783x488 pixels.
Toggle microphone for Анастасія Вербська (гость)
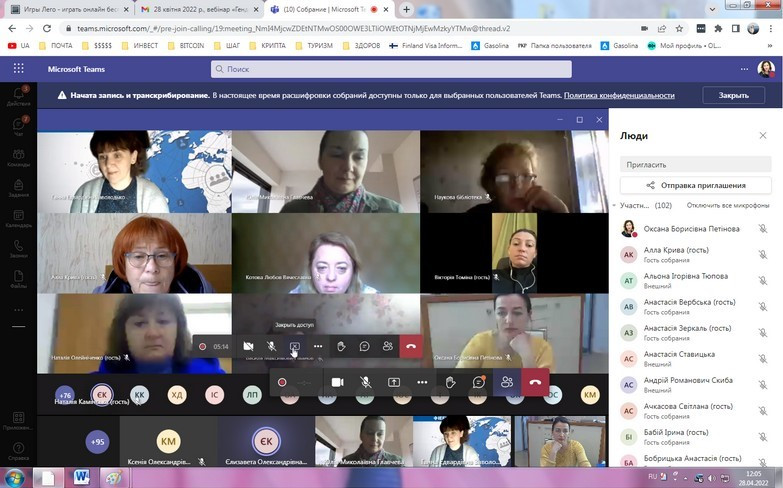(763, 306)
